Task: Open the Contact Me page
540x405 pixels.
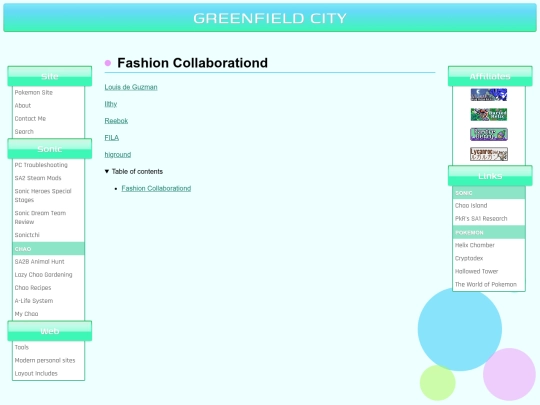Action: click(30, 118)
